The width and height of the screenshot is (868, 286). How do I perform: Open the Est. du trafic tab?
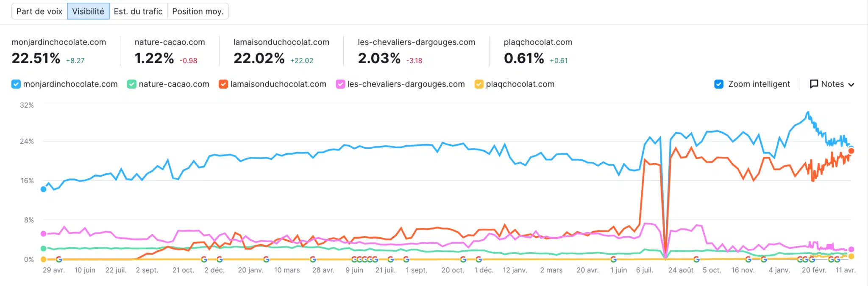tap(138, 11)
